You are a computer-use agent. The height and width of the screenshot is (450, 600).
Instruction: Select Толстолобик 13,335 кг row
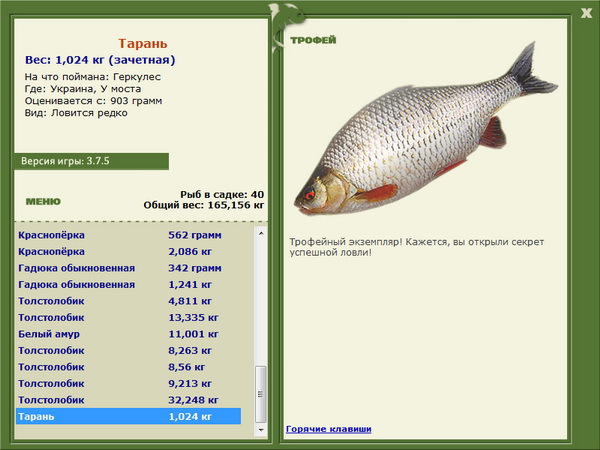tap(129, 317)
